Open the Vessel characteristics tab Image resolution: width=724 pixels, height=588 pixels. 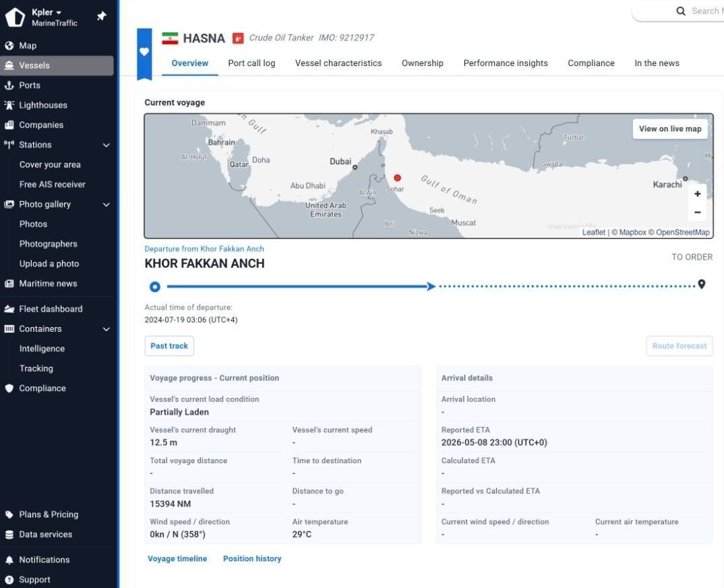[x=338, y=63]
